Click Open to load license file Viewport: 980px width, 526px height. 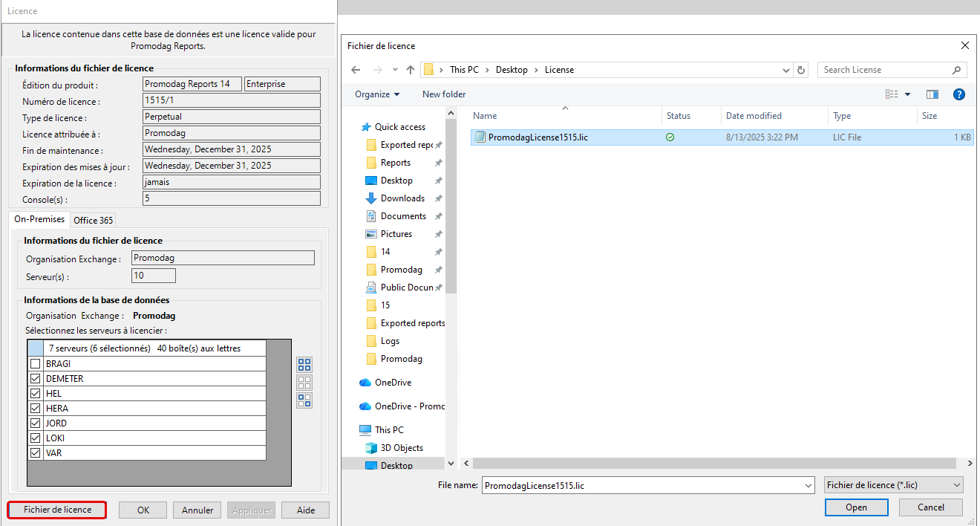[856, 507]
